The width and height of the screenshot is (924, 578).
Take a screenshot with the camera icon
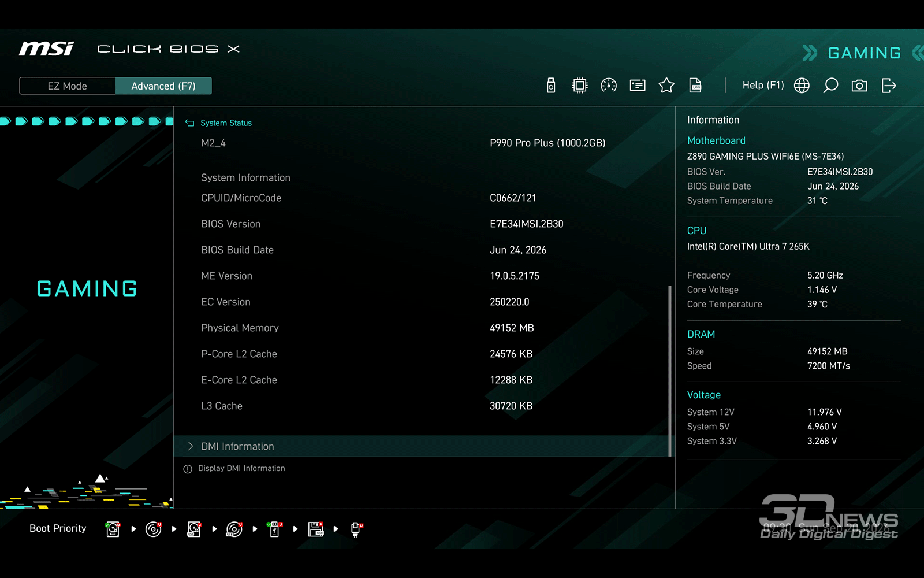coord(859,86)
